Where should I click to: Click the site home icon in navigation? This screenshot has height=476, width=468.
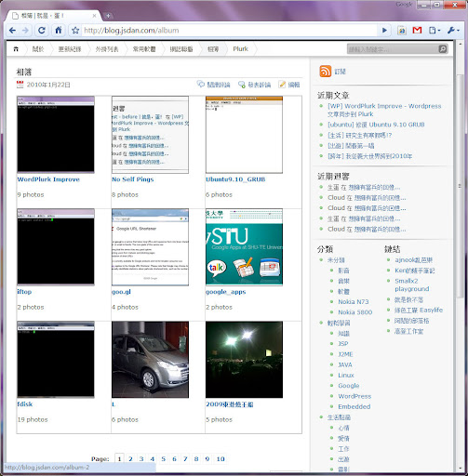point(16,49)
